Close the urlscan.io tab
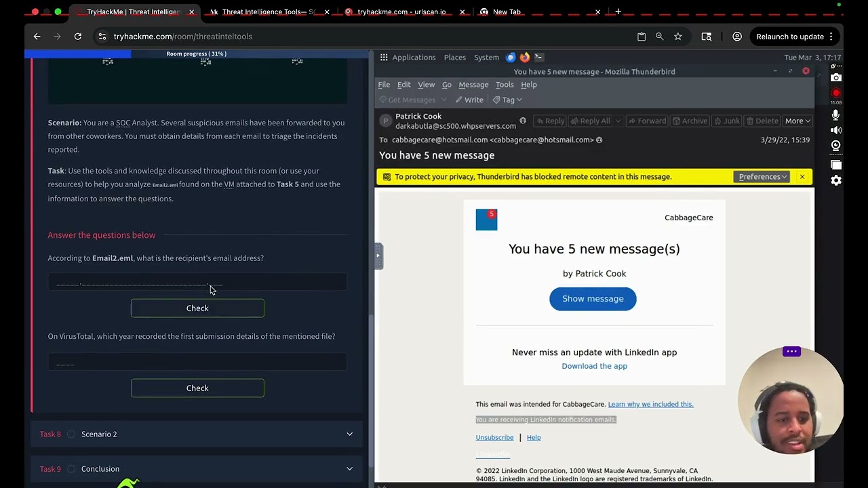Image resolution: width=868 pixels, height=488 pixels. click(x=462, y=12)
